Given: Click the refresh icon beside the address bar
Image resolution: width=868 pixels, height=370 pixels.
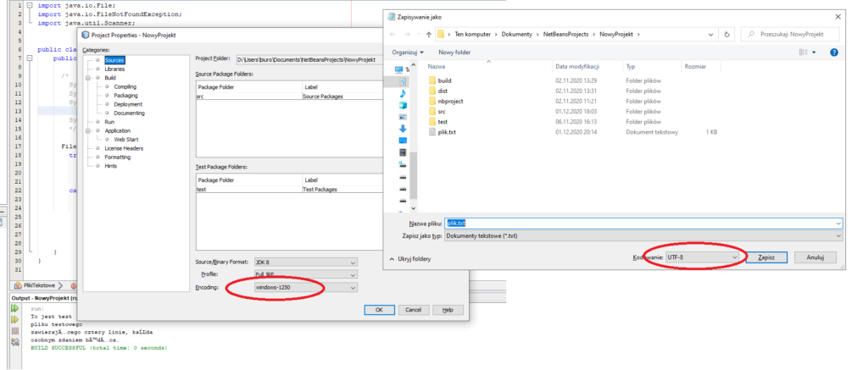Looking at the screenshot, I should [x=726, y=34].
